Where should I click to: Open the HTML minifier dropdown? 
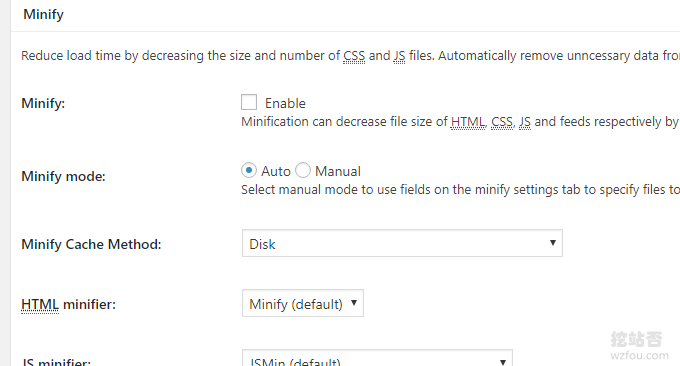coord(303,303)
